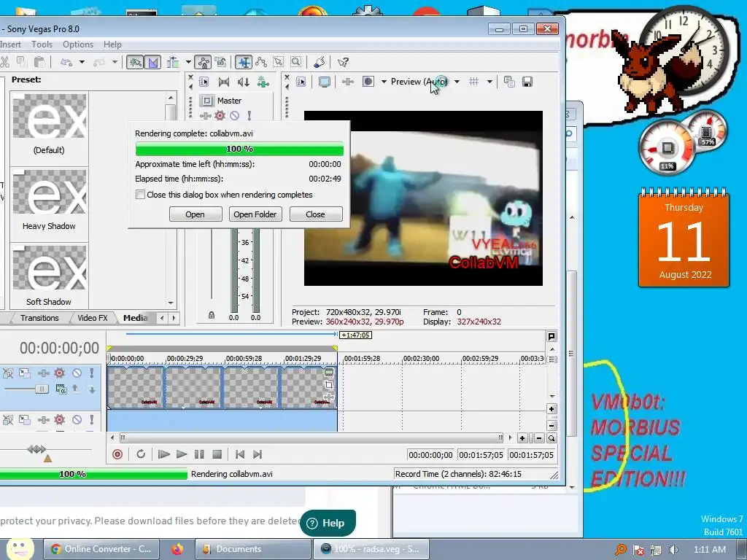Open the Undo history dropdown arrow
The image size is (747, 560).
(x=82, y=62)
